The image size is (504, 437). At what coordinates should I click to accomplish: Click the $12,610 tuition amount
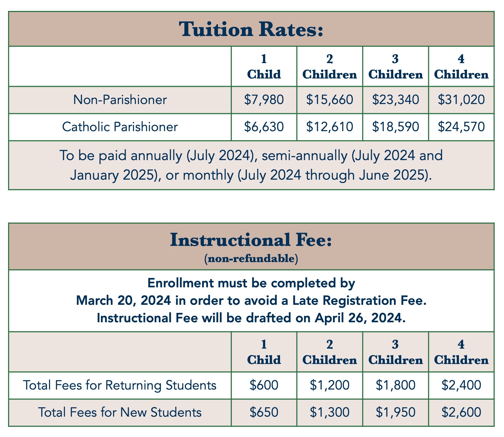click(x=330, y=127)
